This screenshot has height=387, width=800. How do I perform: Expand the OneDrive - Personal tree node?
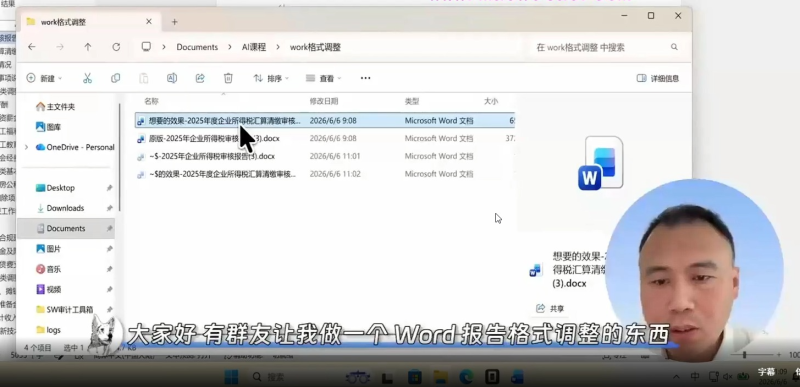pos(27,147)
